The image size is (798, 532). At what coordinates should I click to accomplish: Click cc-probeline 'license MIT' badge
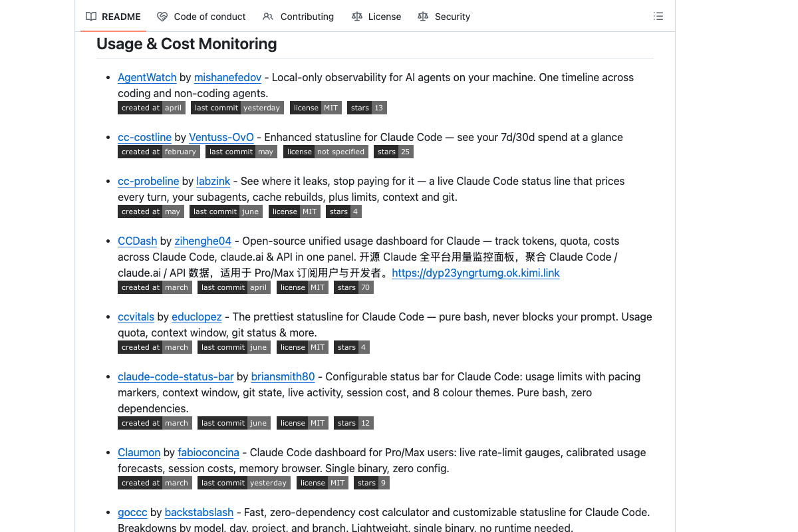295,211
